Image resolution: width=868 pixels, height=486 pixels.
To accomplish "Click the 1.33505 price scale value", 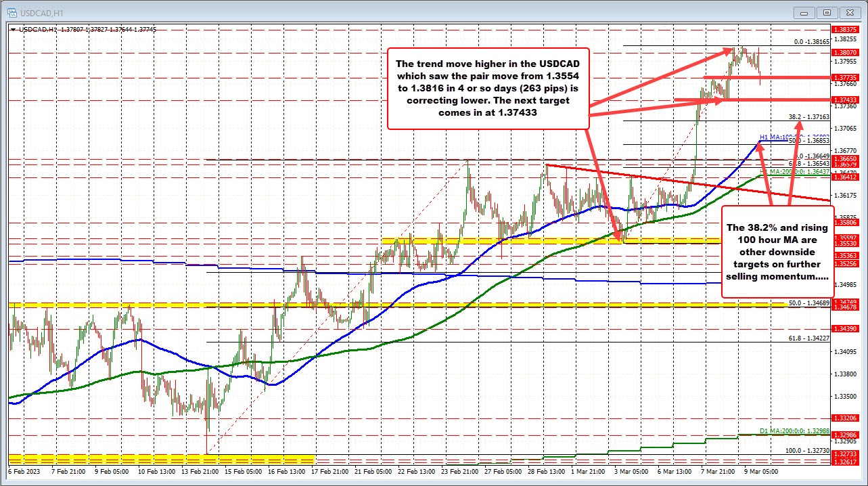I will (x=845, y=397).
